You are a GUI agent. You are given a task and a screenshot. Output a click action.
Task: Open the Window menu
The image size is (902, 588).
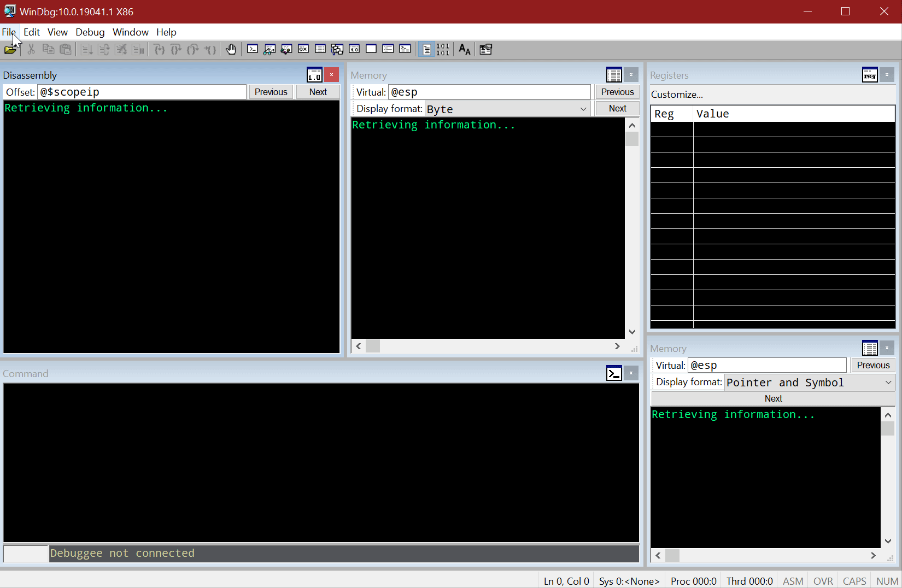point(131,32)
